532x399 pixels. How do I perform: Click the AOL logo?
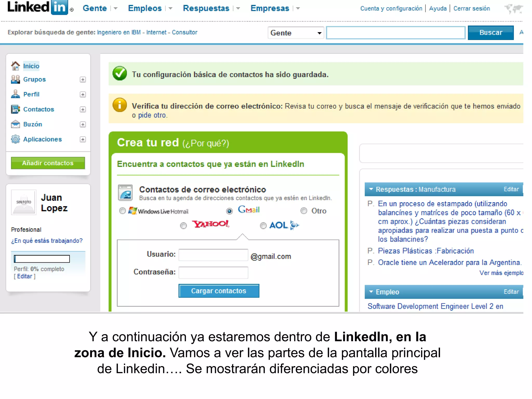point(284,225)
